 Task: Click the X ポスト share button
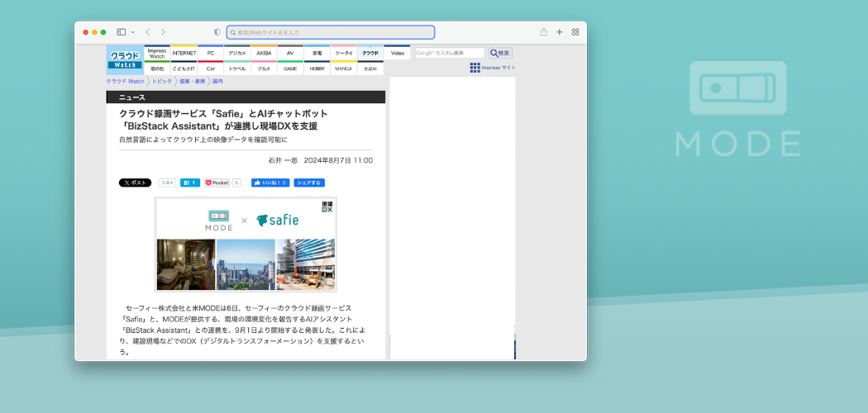click(135, 183)
